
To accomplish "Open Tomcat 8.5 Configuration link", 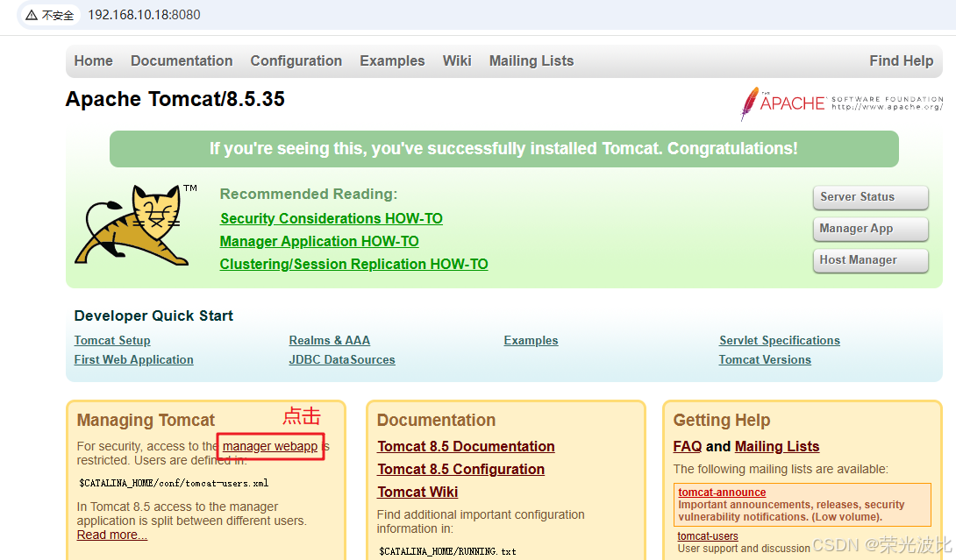I will [x=461, y=469].
